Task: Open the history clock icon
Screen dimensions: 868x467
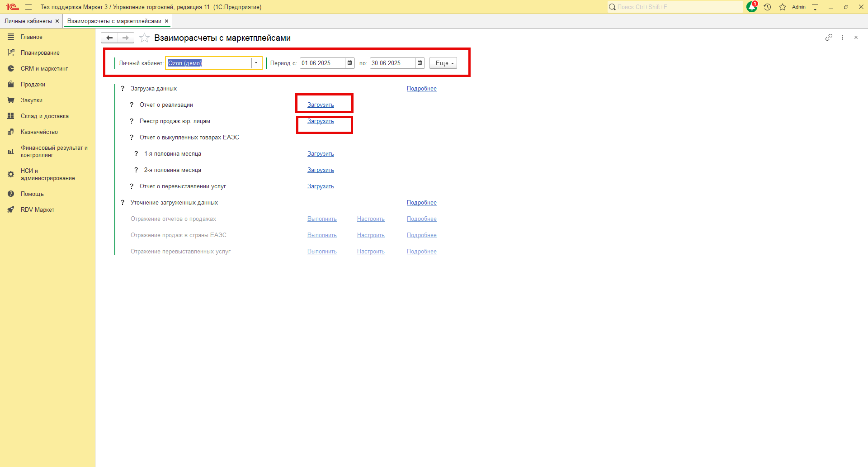Action: coord(767,7)
